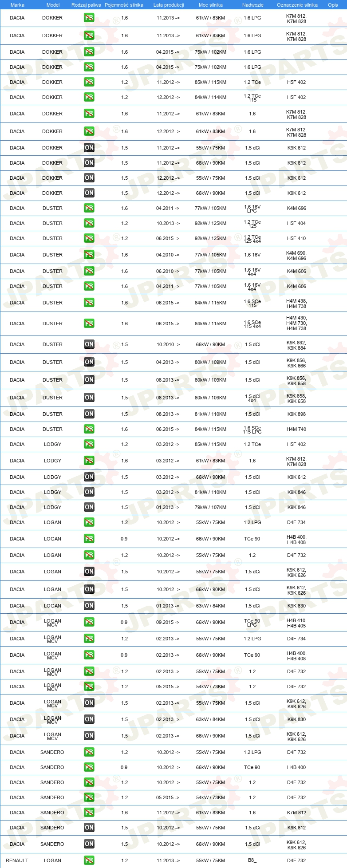This screenshot has height=868, width=347.
Task: Select diesel ON icon in Logan MCV 63kW/84KM row
Action: tap(89, 719)
